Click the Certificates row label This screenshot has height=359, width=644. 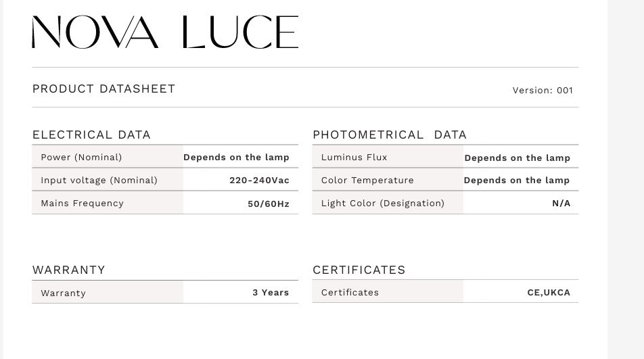tap(350, 293)
